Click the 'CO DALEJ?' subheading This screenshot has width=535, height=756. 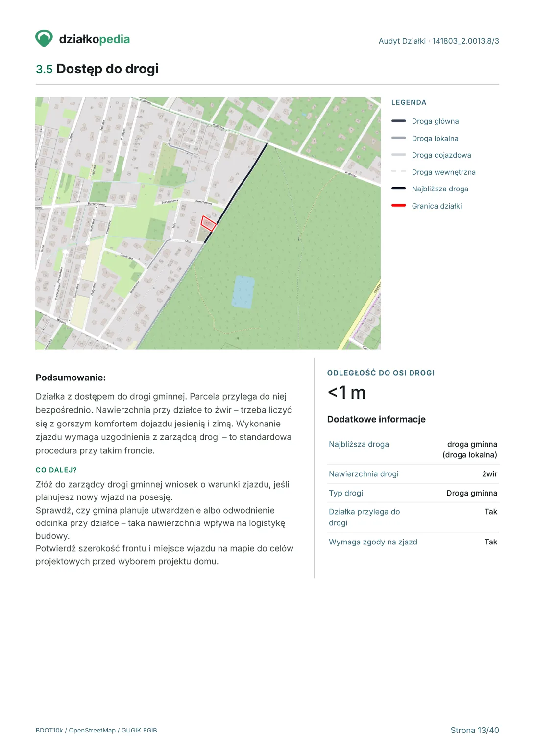(56, 470)
